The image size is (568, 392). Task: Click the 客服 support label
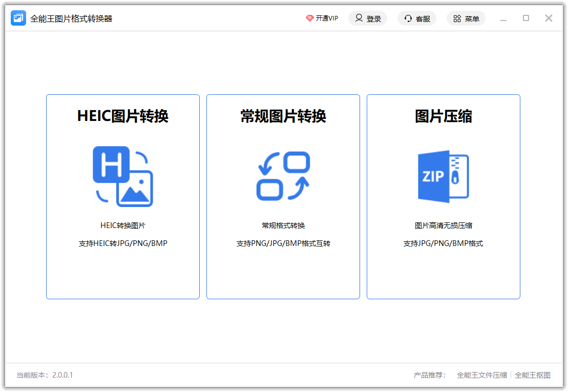(423, 19)
